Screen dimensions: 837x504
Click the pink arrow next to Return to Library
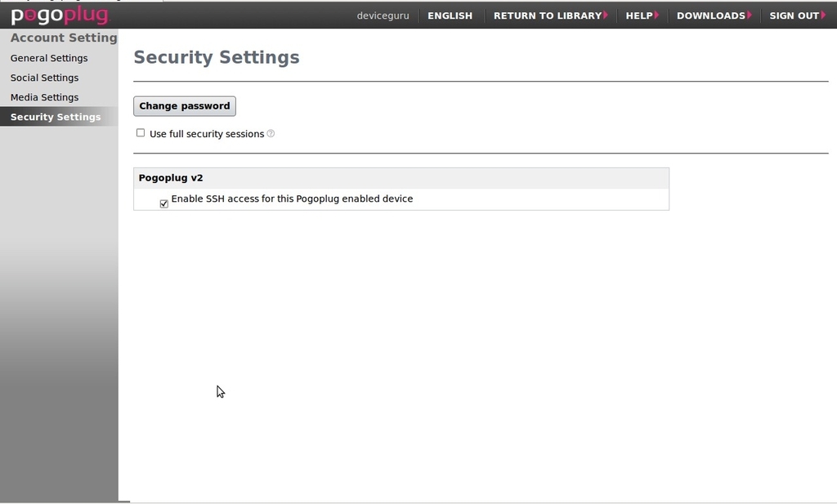click(606, 15)
